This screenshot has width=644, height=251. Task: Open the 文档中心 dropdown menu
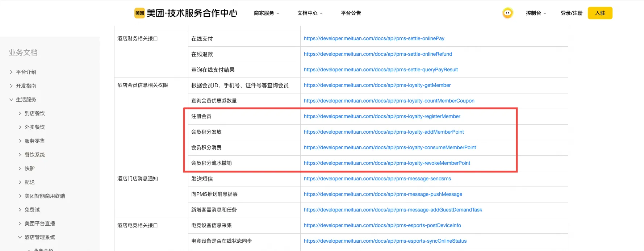310,13
